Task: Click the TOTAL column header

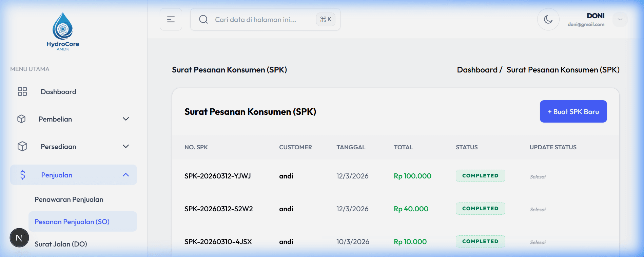Action: coord(403,147)
